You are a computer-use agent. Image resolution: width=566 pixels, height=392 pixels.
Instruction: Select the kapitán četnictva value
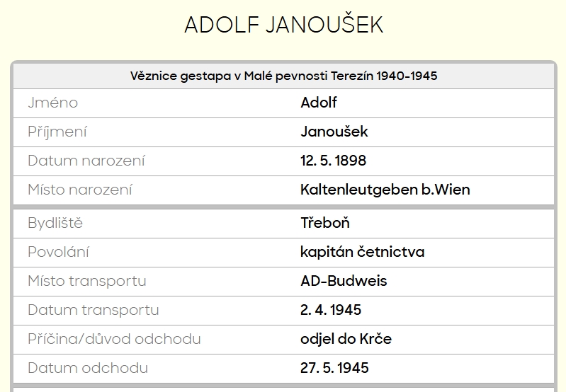pyautogui.click(x=363, y=252)
